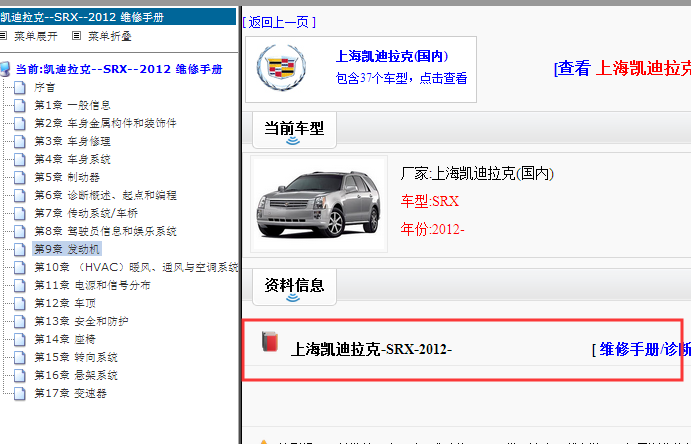The height and width of the screenshot is (444, 691).
Task: Click the page icon beside 第3章 车身修理
Action: pyautogui.click(x=20, y=142)
